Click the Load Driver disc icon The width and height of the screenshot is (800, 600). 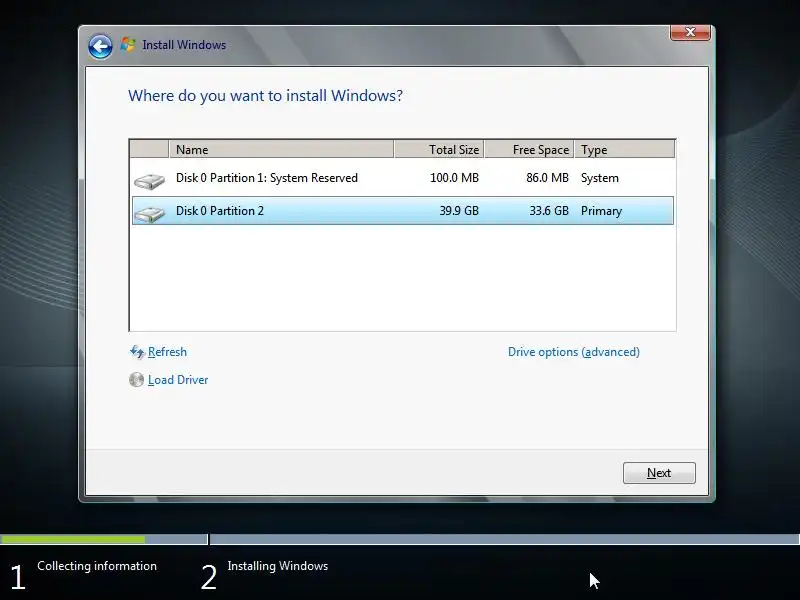coord(136,380)
